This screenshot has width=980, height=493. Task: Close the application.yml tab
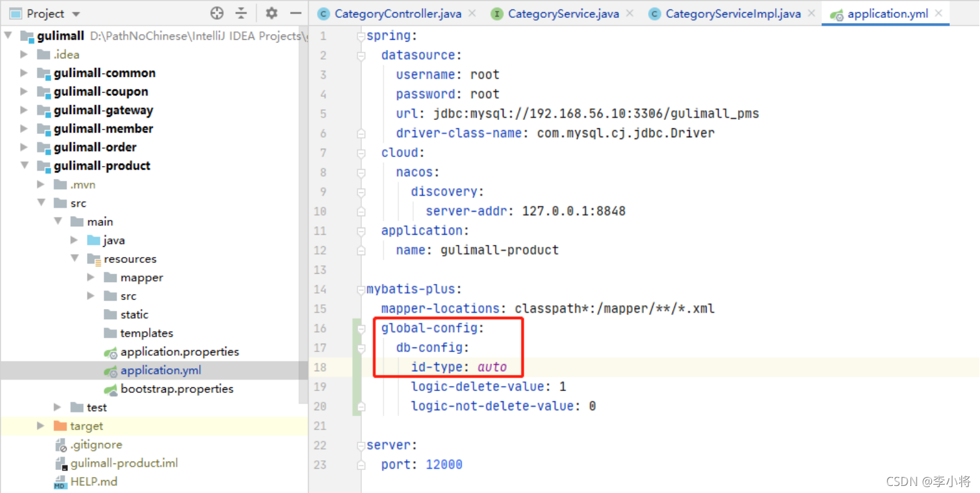(938, 13)
